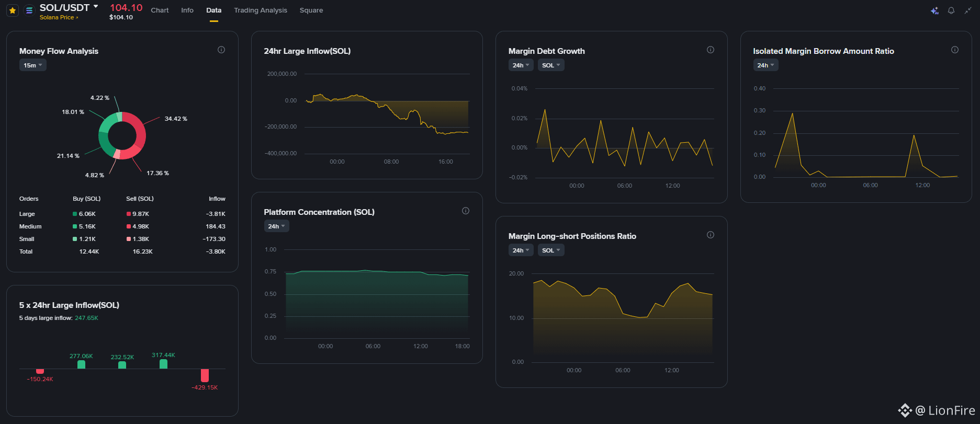Viewport: 980px width, 424px height.
Task: Follow the Solana Price link
Action: click(59, 17)
